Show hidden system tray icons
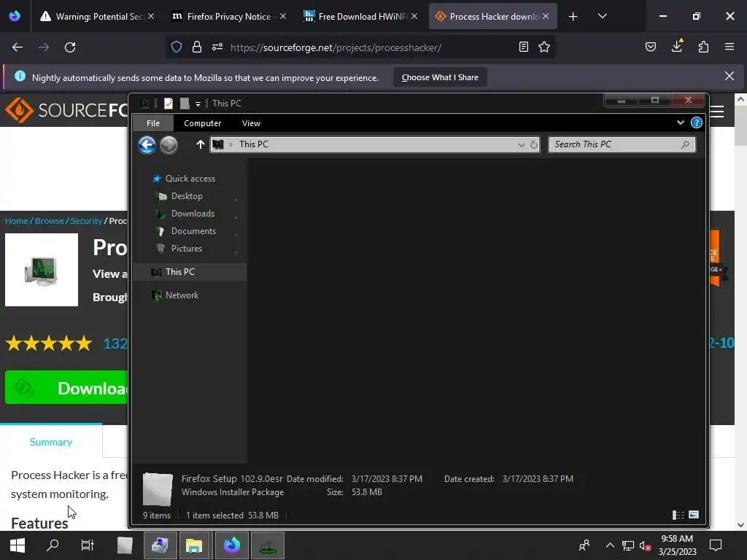The image size is (747, 560). 610,545
